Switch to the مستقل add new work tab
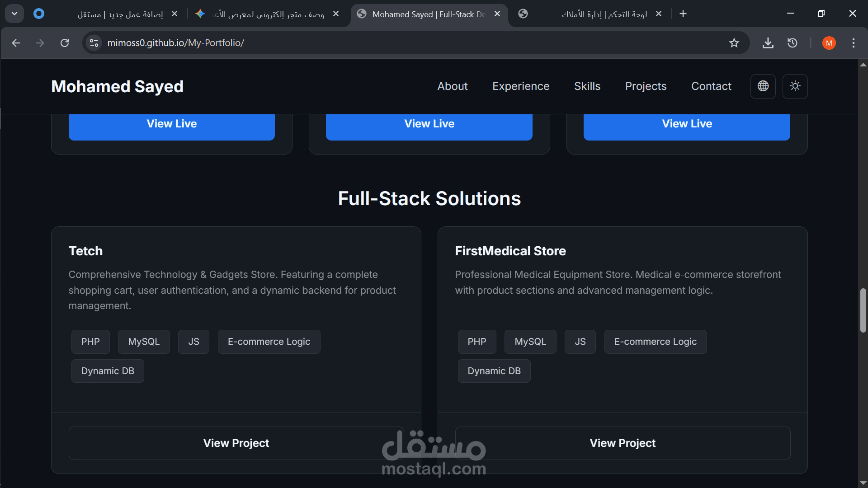Screen dimensions: 868x488 120,14
